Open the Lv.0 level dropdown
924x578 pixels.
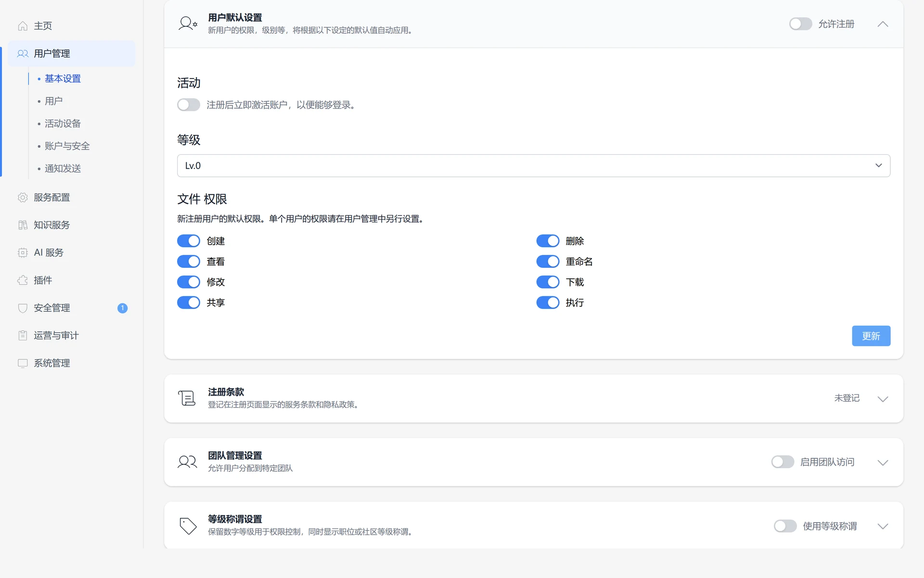click(x=534, y=166)
